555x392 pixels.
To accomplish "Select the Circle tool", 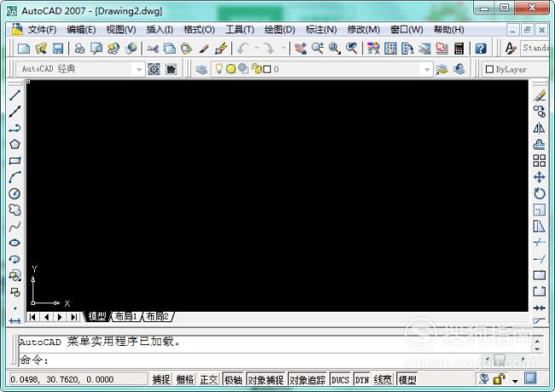I will tap(15, 193).
